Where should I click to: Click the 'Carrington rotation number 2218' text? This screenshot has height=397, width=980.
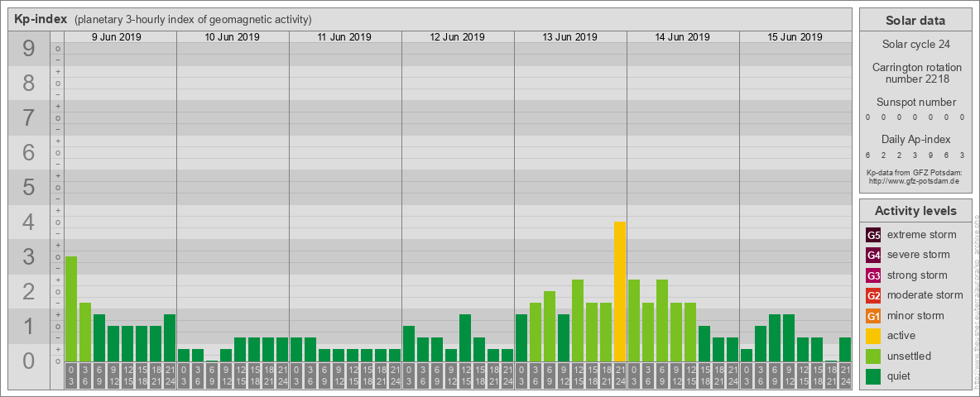point(917,73)
